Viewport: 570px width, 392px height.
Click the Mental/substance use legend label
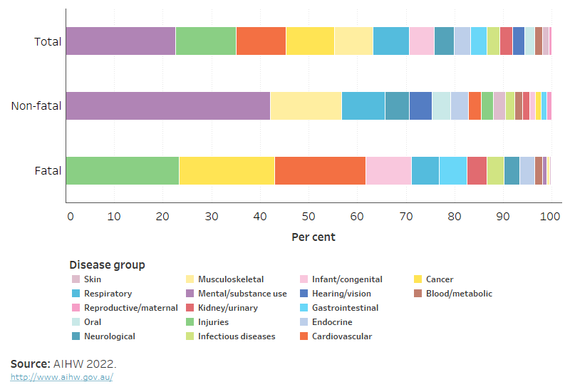tap(242, 294)
